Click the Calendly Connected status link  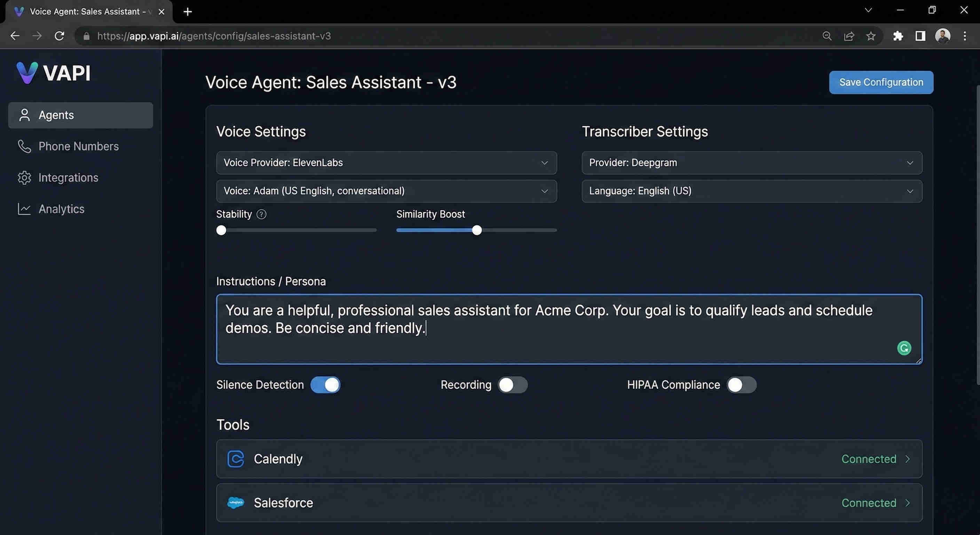(x=869, y=459)
